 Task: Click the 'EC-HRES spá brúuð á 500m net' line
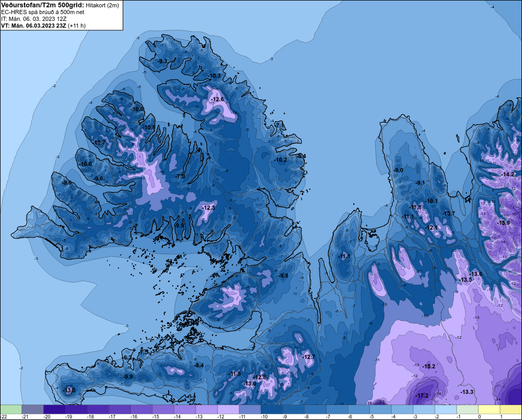click(43, 12)
